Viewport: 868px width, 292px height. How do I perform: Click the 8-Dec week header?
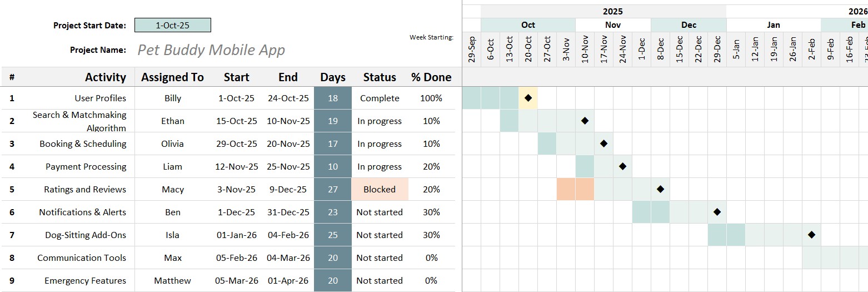[x=660, y=49]
